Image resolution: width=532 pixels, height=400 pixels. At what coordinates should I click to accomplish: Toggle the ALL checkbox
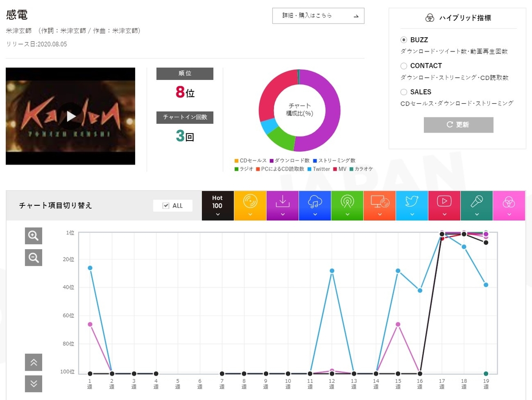coord(166,205)
